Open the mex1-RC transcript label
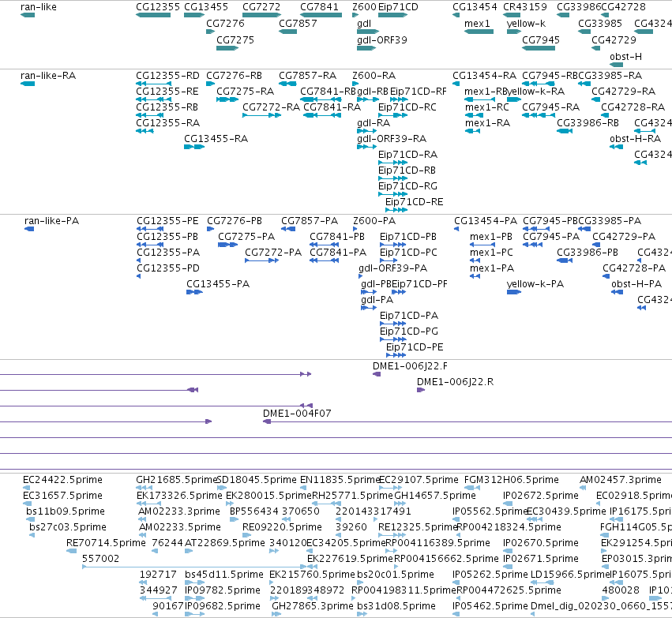 point(487,107)
